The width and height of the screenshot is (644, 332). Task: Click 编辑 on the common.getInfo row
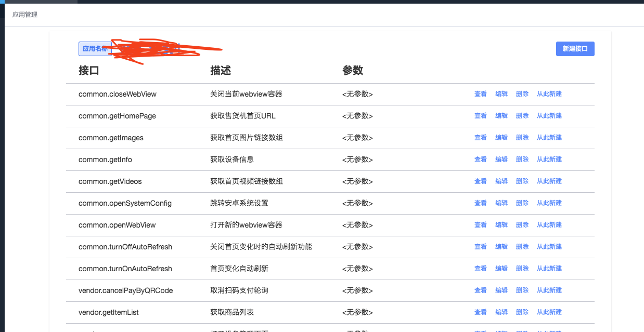[501, 160]
